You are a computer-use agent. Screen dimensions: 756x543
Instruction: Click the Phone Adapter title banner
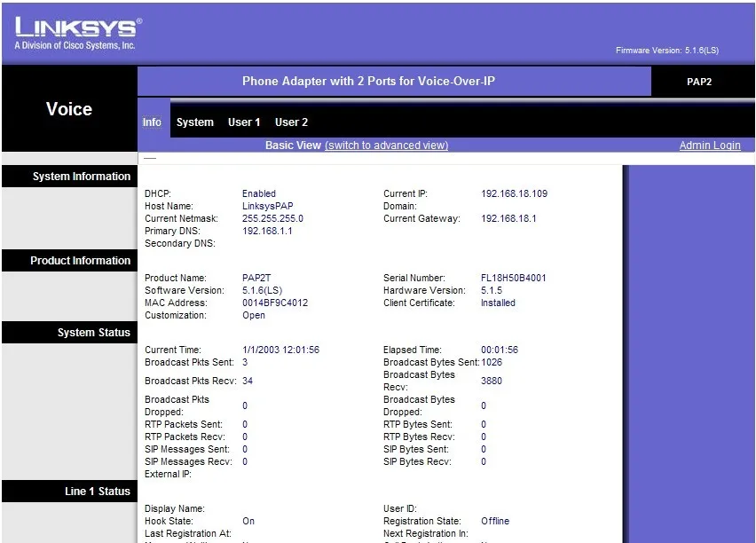(x=368, y=81)
